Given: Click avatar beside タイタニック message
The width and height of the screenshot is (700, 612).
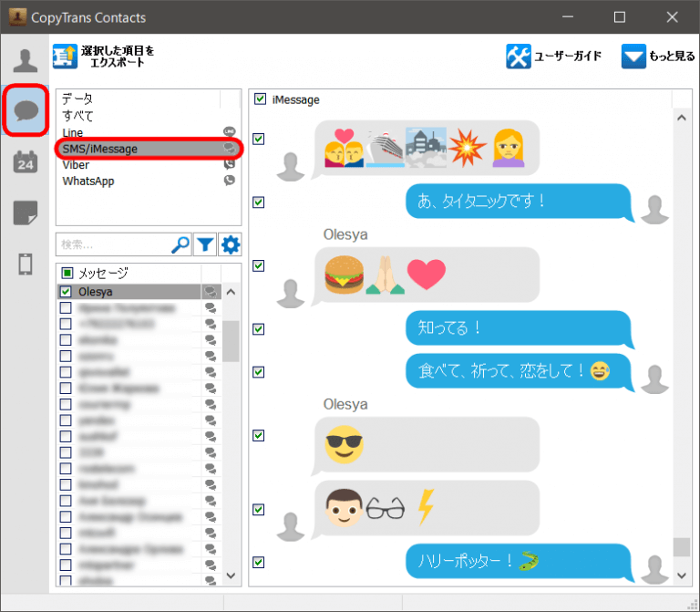Looking at the screenshot, I should tap(655, 210).
